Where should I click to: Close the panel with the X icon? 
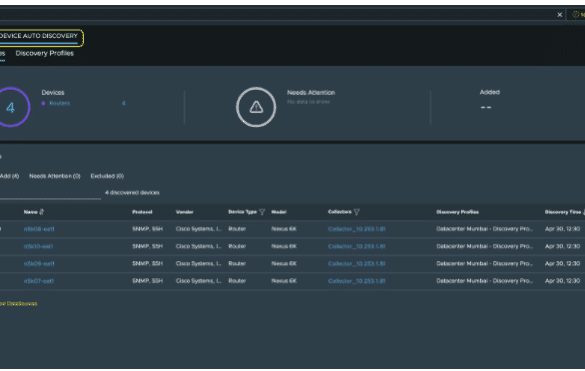coord(559,15)
